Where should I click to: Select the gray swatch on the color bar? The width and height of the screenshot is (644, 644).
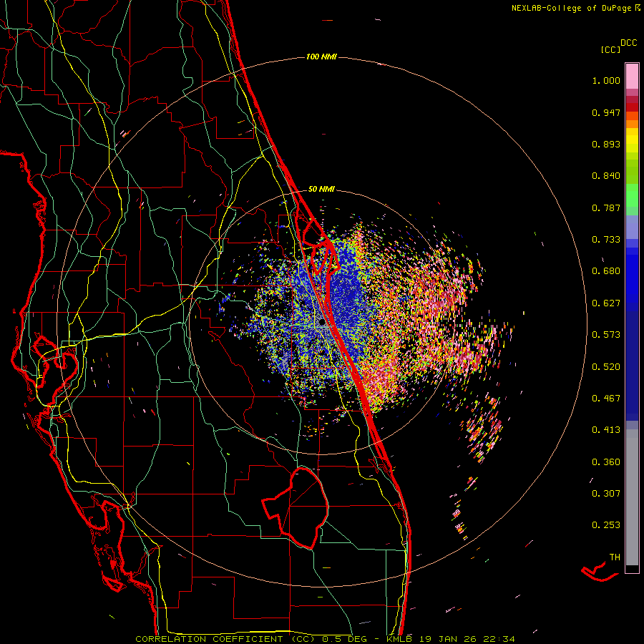click(x=632, y=497)
